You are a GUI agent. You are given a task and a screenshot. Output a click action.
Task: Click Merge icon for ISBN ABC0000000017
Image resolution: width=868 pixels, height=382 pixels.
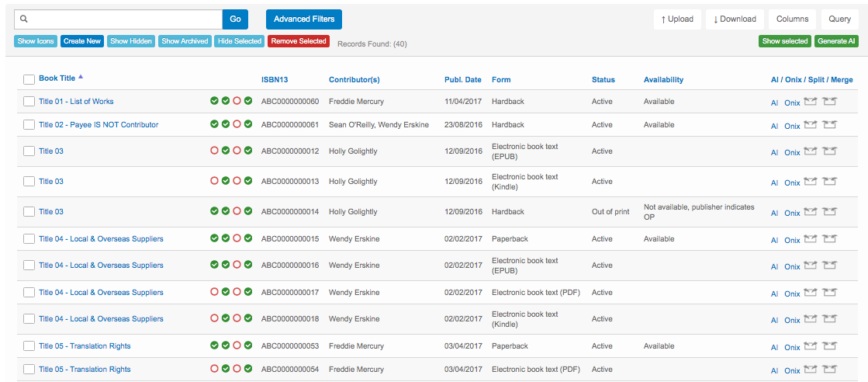830,293
